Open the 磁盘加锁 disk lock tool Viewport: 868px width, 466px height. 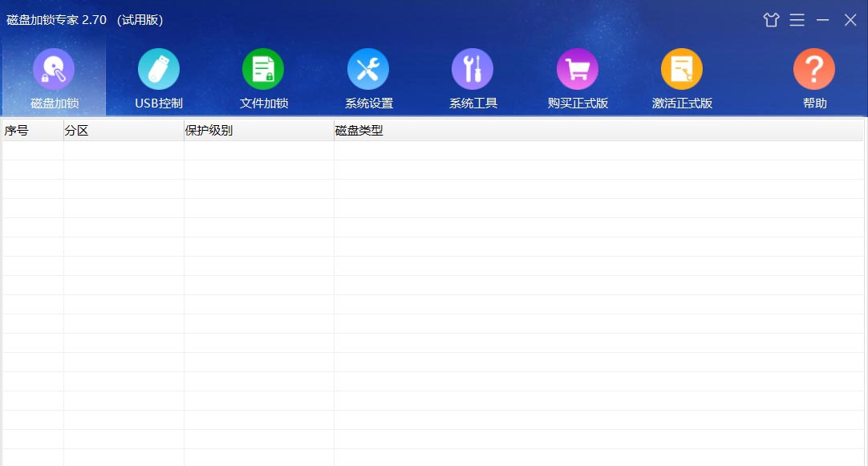tap(53, 76)
